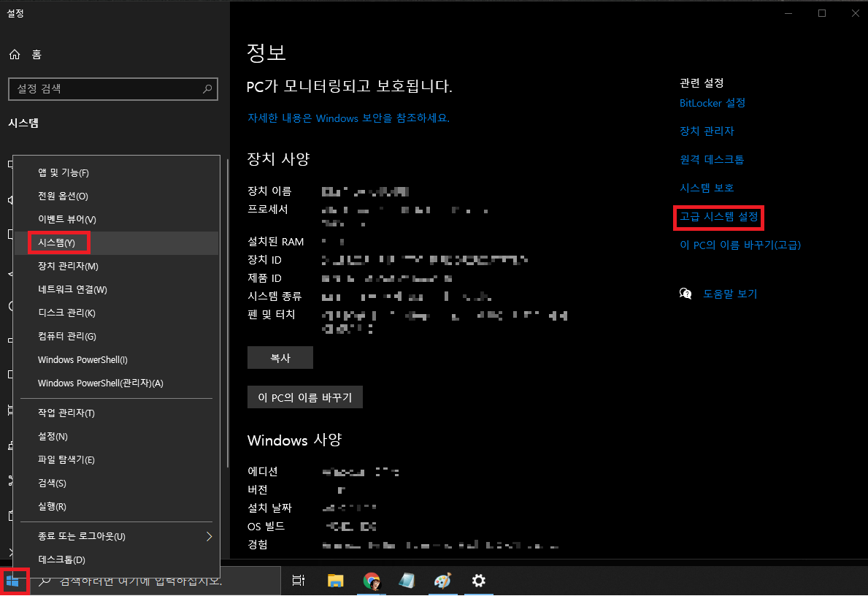Launch Windows PowerShell(관리자)(A) as admin

pos(116,383)
